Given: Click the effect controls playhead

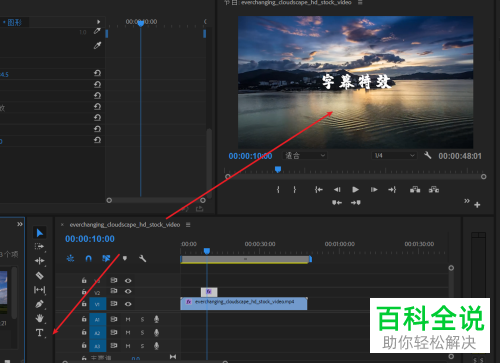Looking at the screenshot, I should 141,23.
